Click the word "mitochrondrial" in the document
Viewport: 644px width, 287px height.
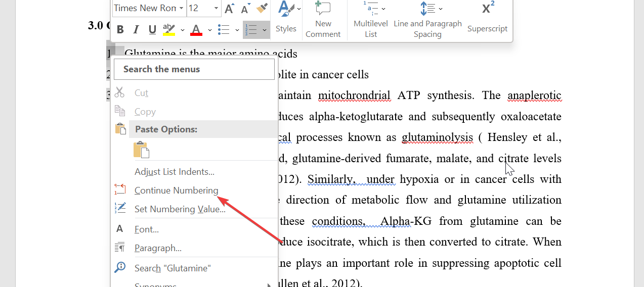354,95
